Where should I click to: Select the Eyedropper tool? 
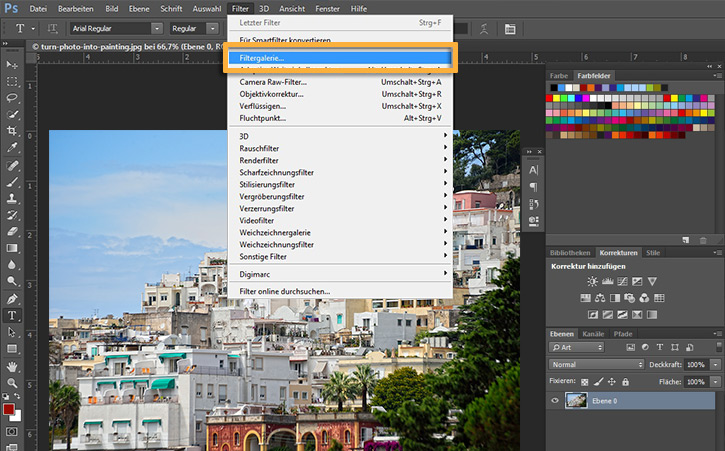(x=12, y=148)
